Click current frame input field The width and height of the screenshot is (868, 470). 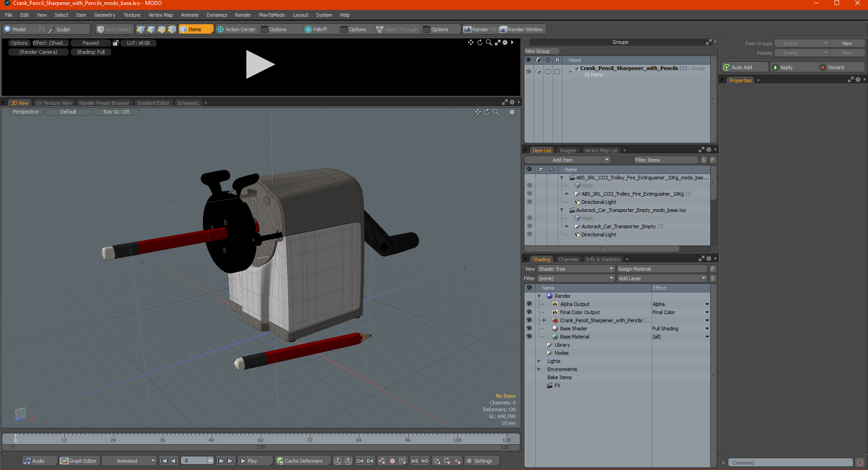[194, 461]
